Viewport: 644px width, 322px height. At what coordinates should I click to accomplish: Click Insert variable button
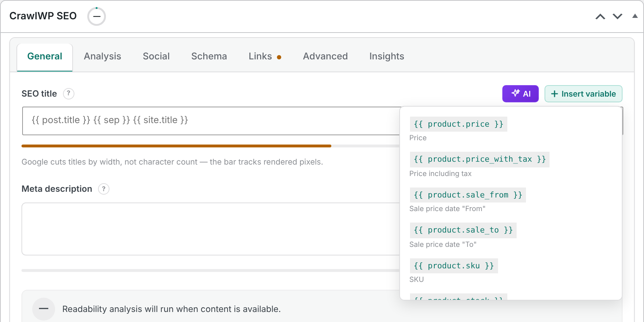tap(584, 94)
